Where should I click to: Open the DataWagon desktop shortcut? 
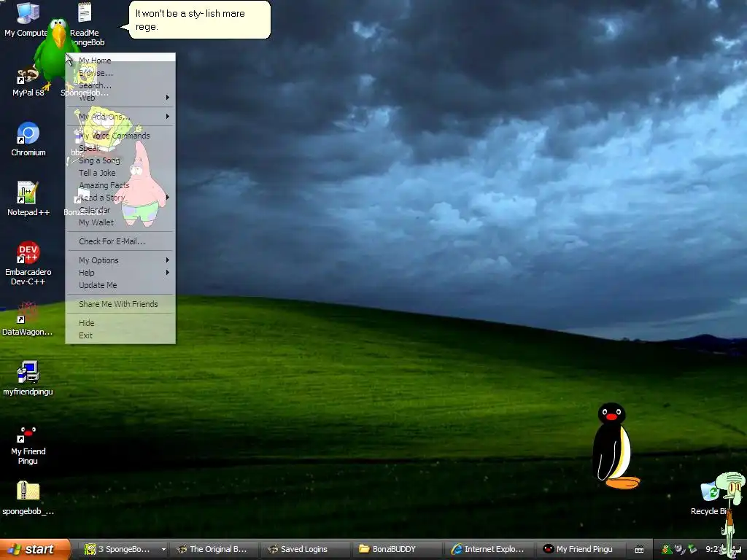(x=28, y=318)
